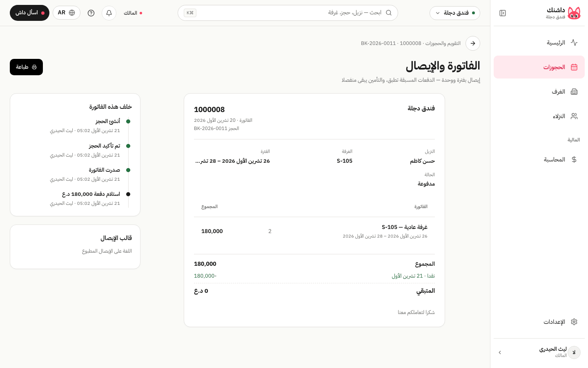
Task: Click the guest name حسن كاظم
Action: 422,161
